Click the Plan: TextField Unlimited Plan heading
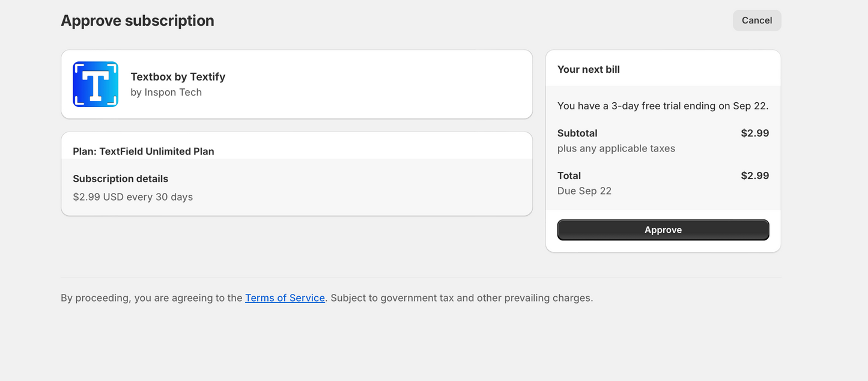This screenshot has height=381, width=868. (144, 151)
